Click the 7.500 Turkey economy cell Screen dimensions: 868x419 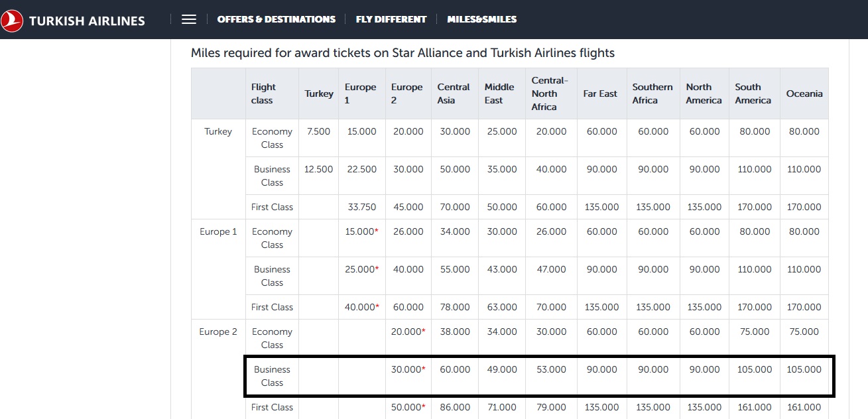pos(318,131)
